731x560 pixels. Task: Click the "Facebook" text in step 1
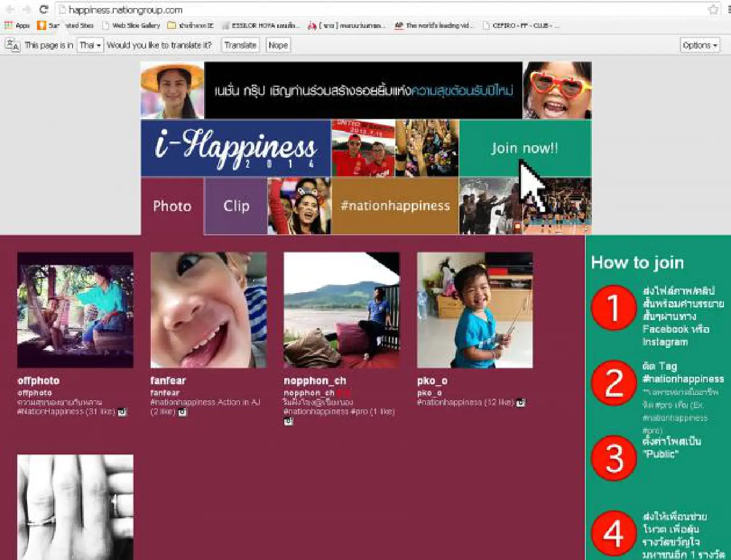tap(666, 329)
